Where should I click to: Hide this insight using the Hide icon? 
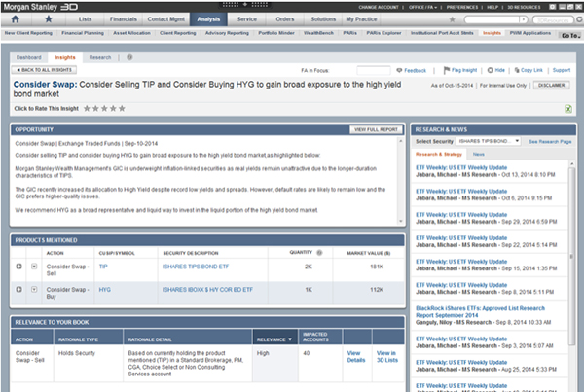(490, 71)
